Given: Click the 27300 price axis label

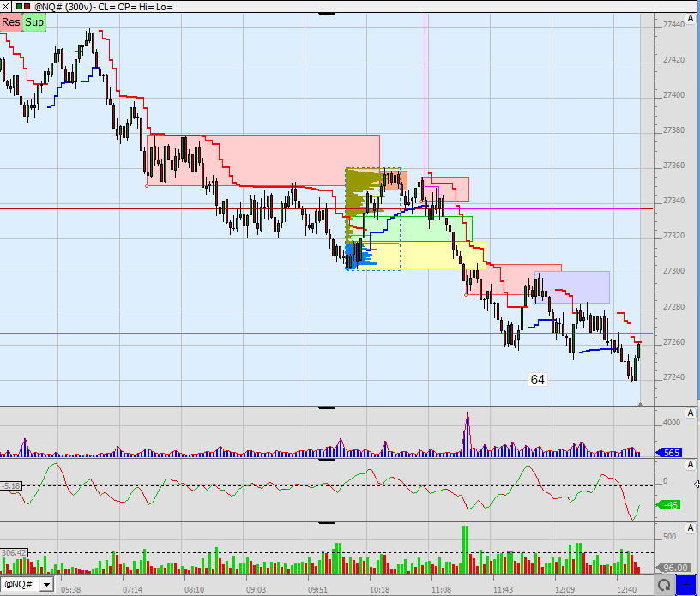Looking at the screenshot, I should tap(673, 271).
